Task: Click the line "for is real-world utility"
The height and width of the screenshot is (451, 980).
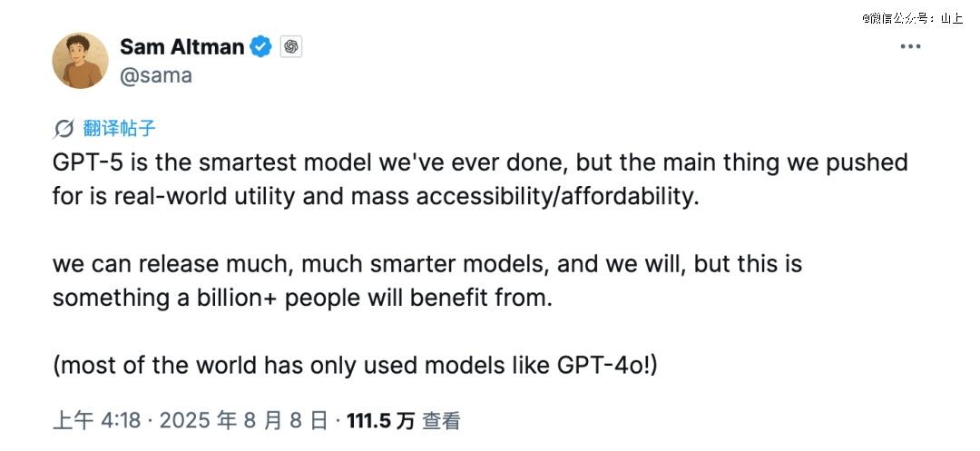Action: coord(376,196)
